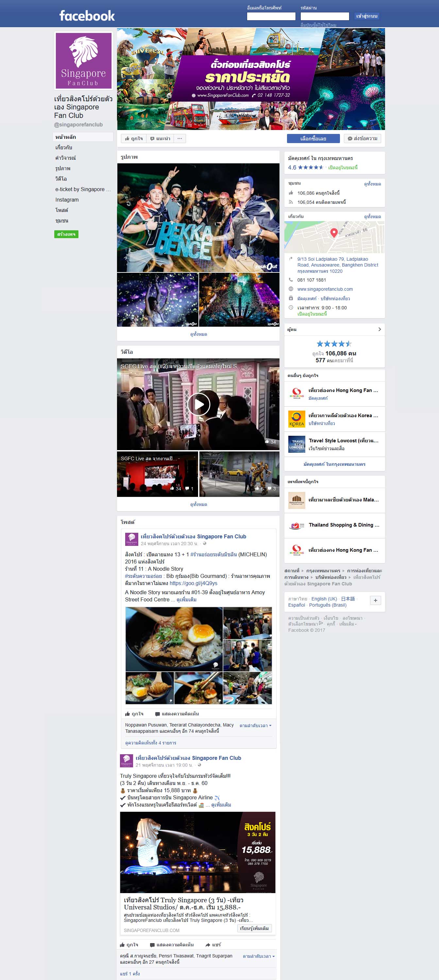Click ดูทั้งหมด in the community box
The image size is (439, 980).
[372, 184]
